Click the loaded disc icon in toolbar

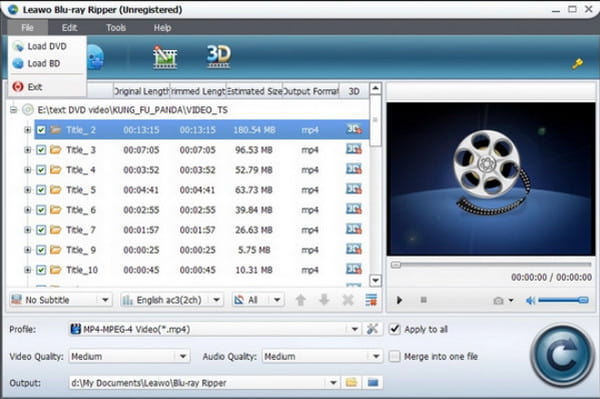(x=95, y=57)
